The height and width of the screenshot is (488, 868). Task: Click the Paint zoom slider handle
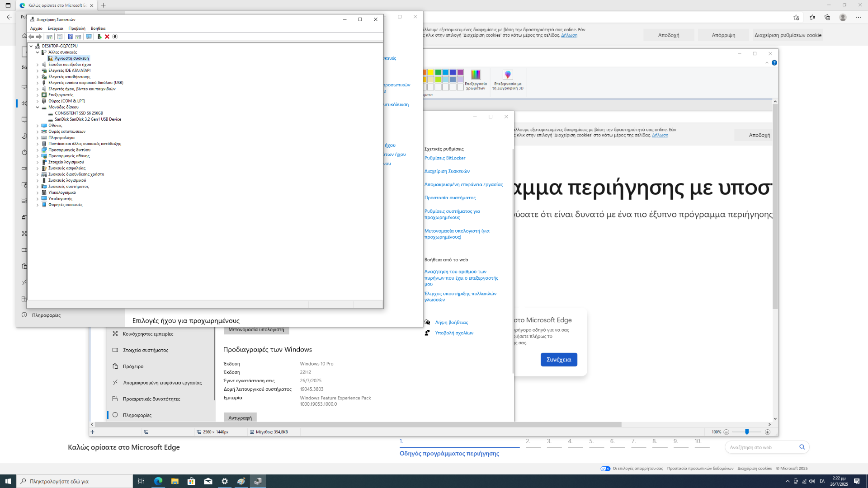pos(747,432)
